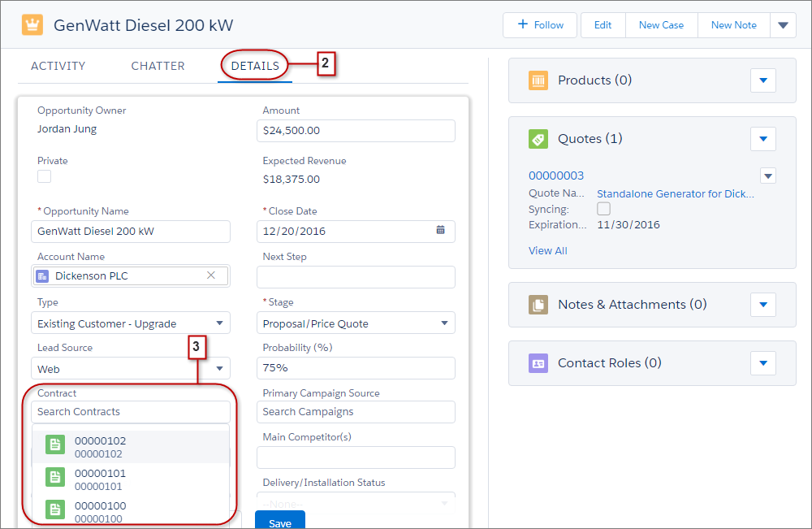812x529 pixels.
Task: Select contract 00000101 from results
Action: (x=131, y=479)
